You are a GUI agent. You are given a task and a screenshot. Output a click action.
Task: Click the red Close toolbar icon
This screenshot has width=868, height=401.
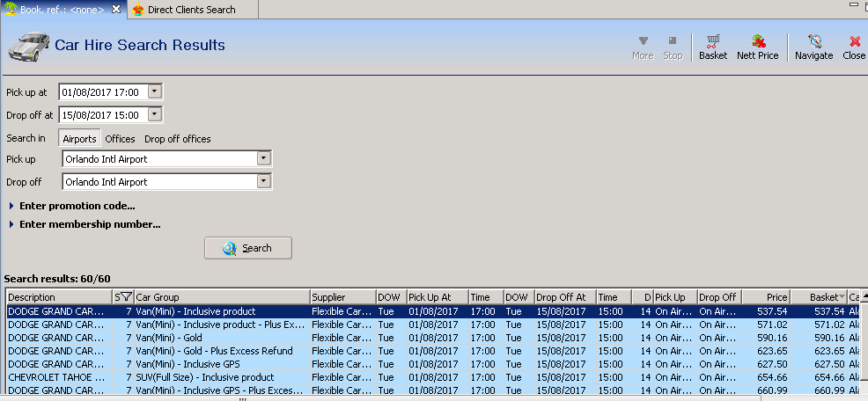[x=854, y=47]
